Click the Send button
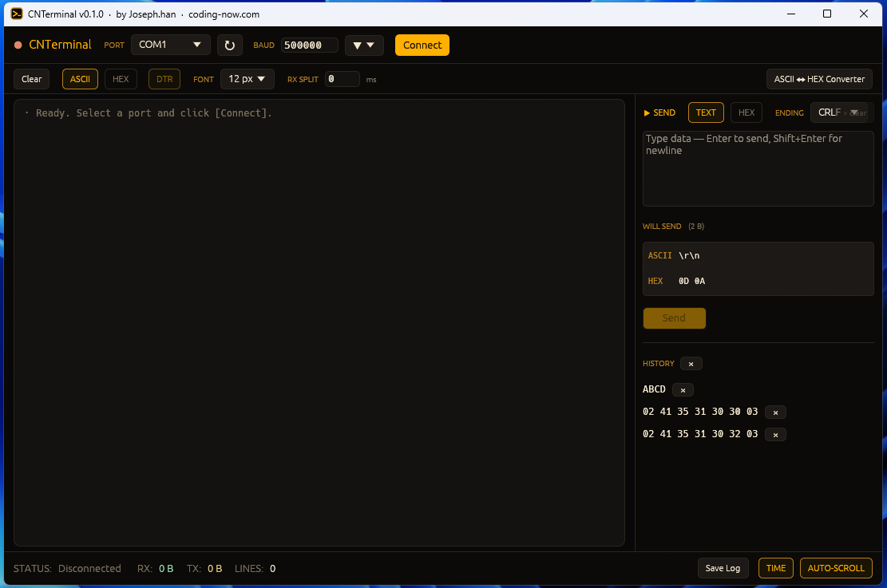This screenshot has width=887, height=588. [x=674, y=318]
